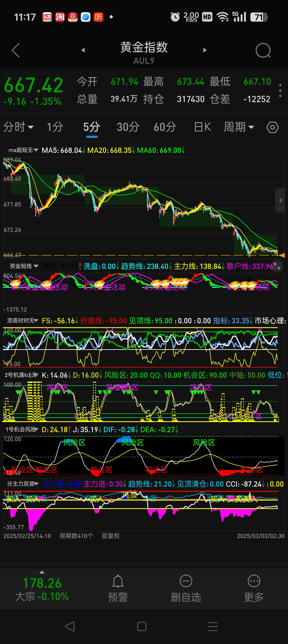Expand the 资金短线 indicator selector
The height and width of the screenshot is (644, 288).
24,266
